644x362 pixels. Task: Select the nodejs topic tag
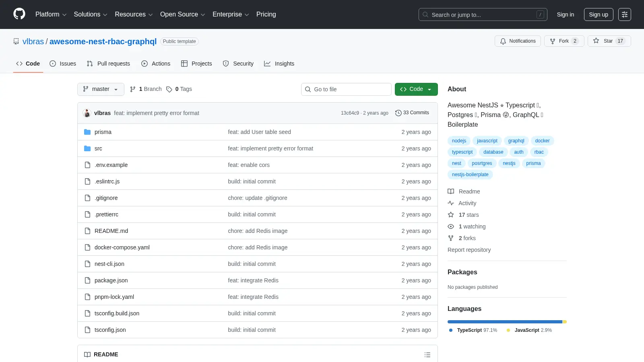459,141
